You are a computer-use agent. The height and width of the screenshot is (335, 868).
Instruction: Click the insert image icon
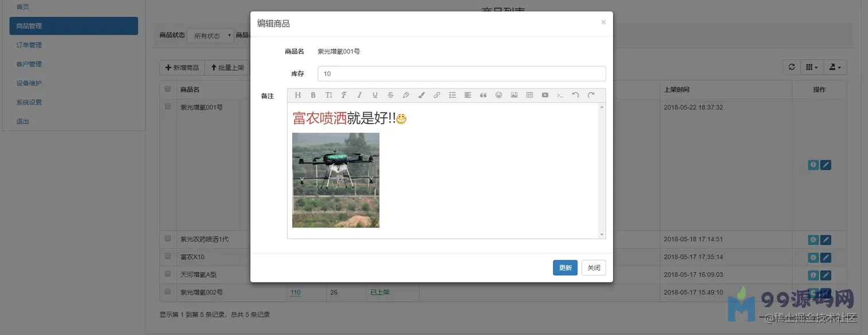point(514,95)
